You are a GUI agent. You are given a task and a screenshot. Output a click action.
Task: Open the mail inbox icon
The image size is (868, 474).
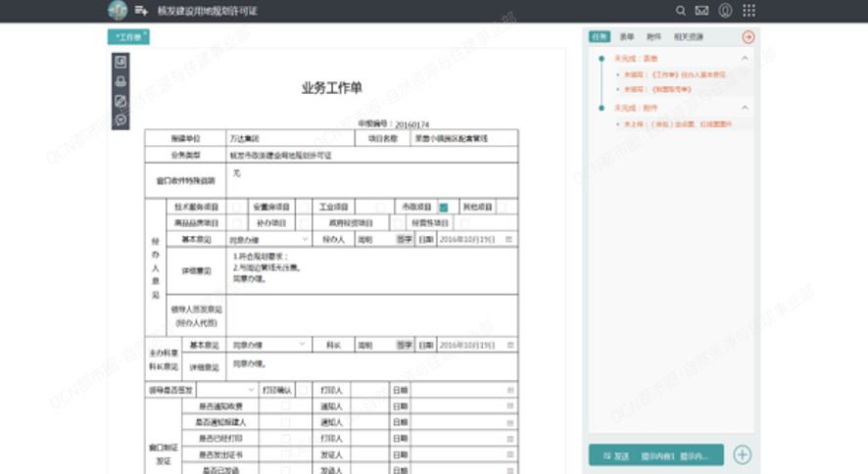click(701, 11)
